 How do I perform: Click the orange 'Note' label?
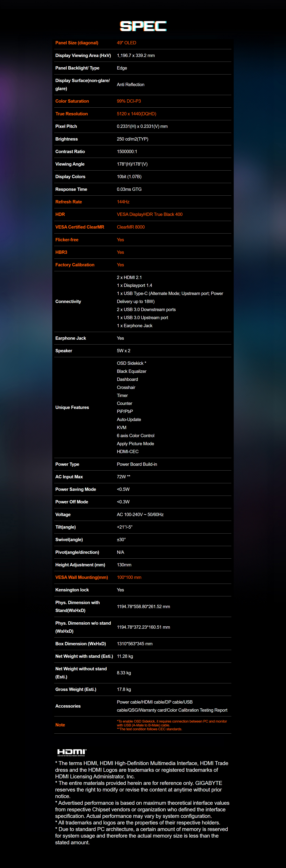(x=60, y=725)
